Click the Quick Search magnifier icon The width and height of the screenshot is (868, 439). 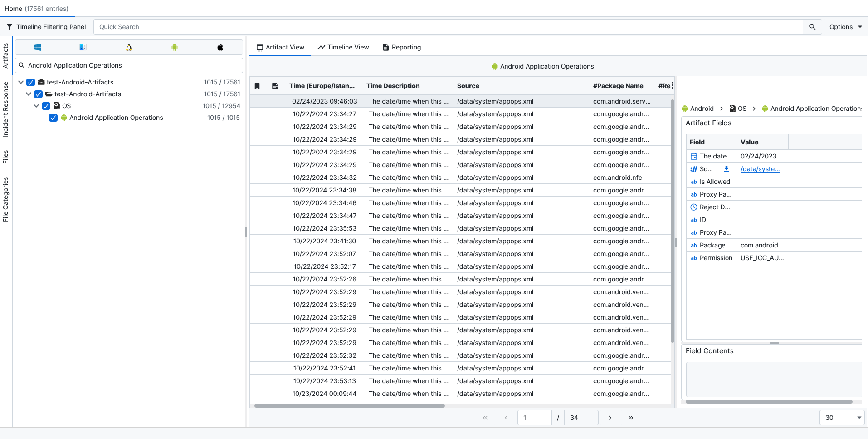812,27
